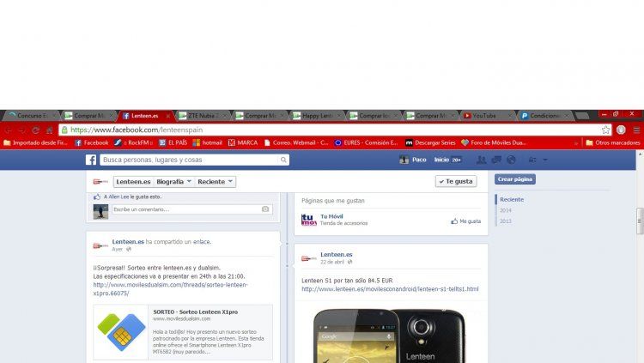Click the Facebook logo in blue bar
Screen dimensions: 644x363
point(91,160)
